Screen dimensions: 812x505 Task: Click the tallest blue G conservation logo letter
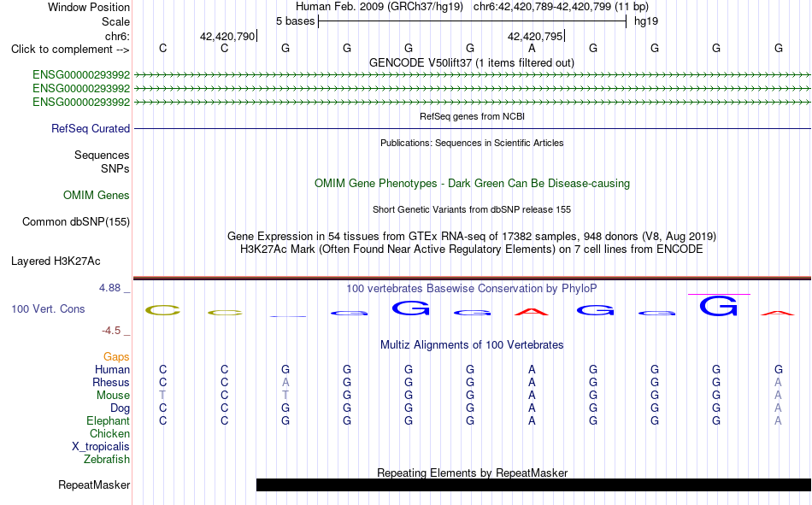pyautogui.click(x=719, y=306)
